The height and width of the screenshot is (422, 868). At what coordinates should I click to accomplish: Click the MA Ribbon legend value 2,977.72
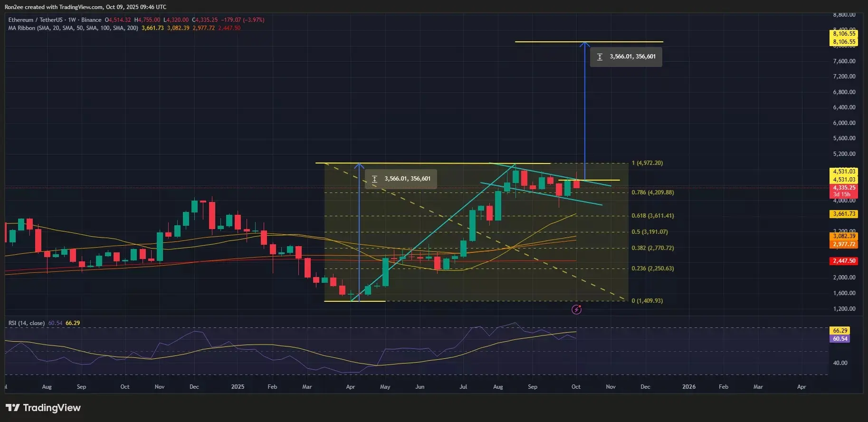204,28
